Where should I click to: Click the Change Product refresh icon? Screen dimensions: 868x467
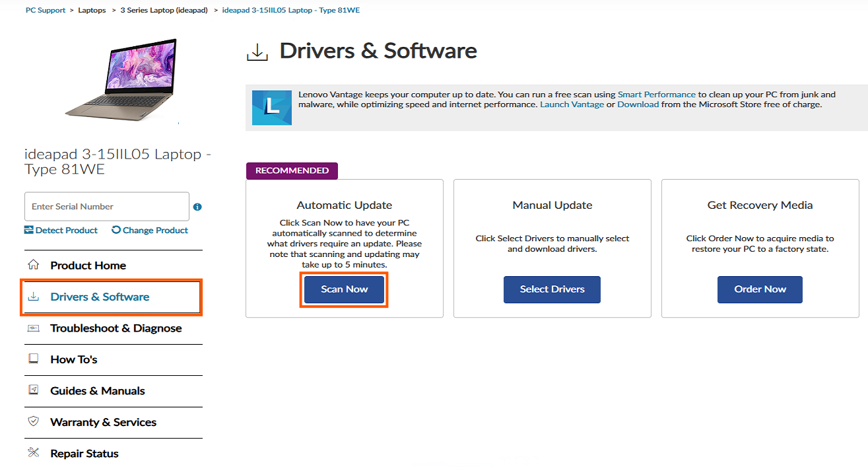click(116, 230)
